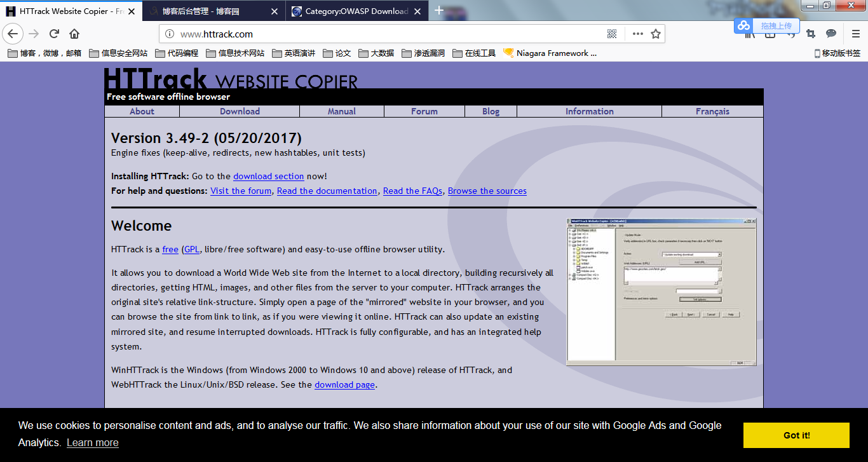
Task: Click the 'download page' link
Action: pos(345,384)
